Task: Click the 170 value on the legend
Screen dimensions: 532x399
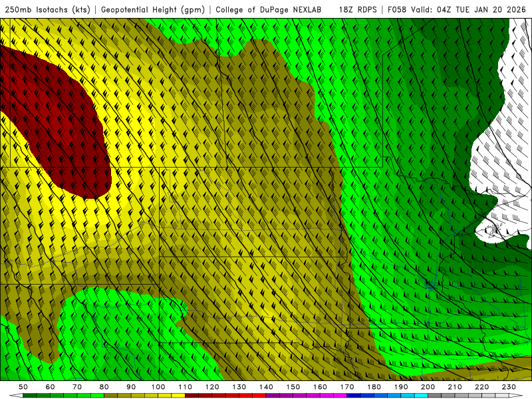Action: click(346, 387)
